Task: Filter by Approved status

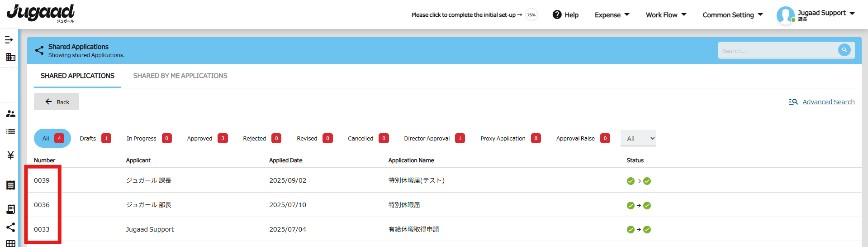Action: tap(207, 138)
